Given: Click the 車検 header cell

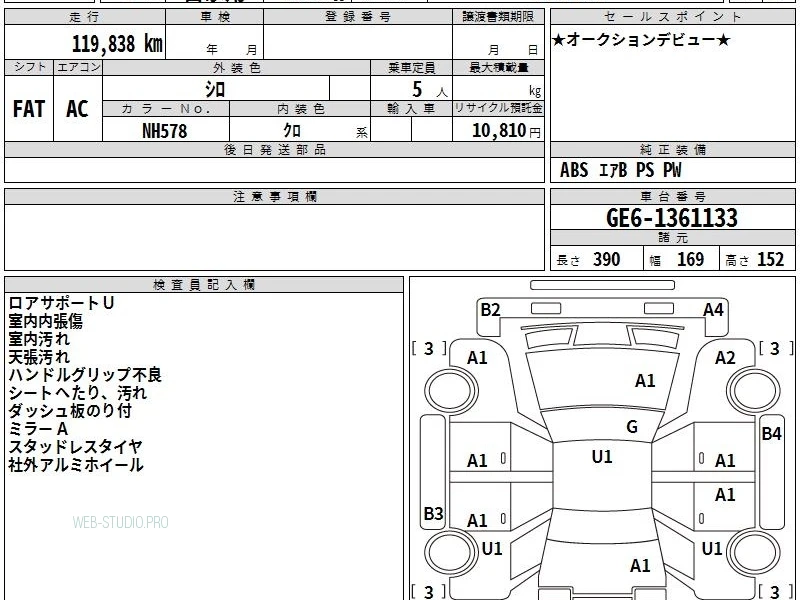Looking at the screenshot, I should [x=215, y=17].
